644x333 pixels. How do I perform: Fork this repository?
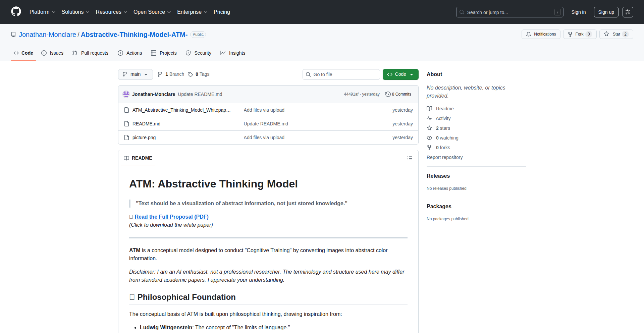click(x=580, y=34)
